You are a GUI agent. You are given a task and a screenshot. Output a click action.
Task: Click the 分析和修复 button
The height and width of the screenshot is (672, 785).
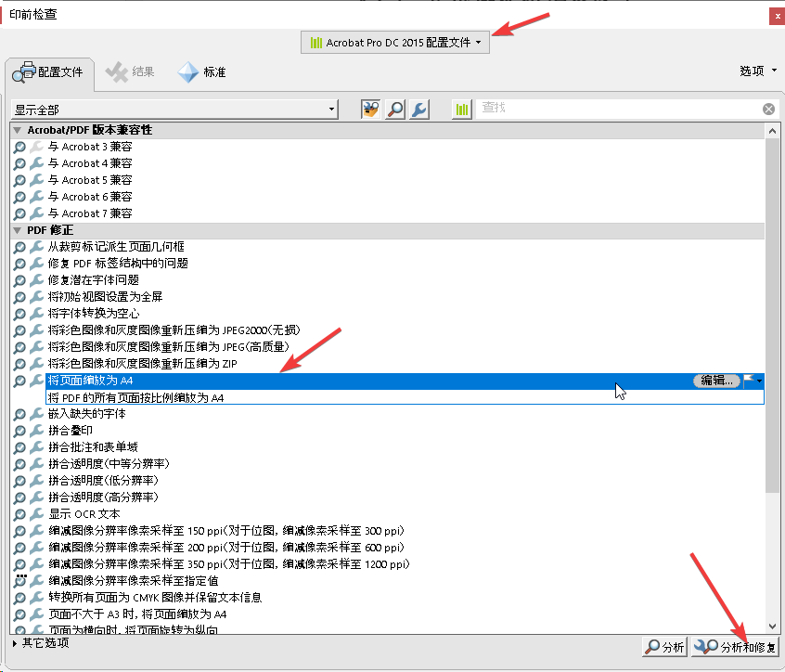tap(735, 647)
